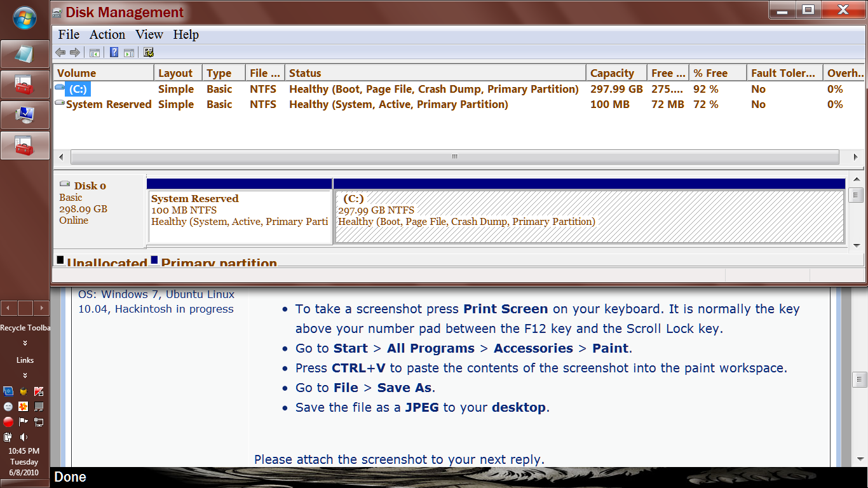Click the taskbar's right scroll arrow button
868x488 pixels.
[41, 308]
